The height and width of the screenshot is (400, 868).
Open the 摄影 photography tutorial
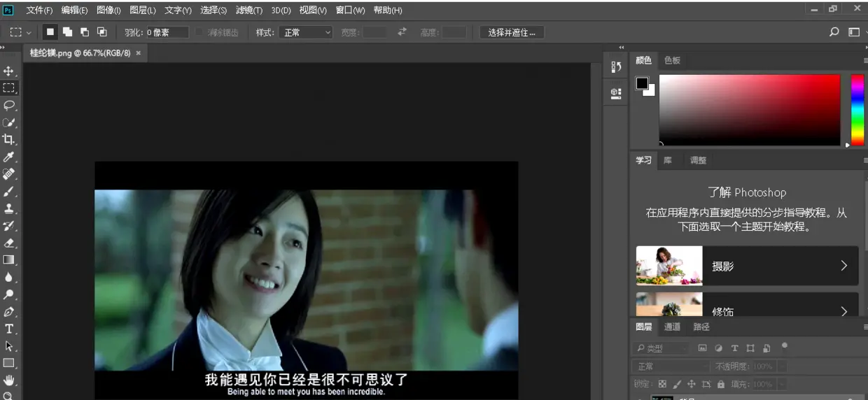click(x=747, y=266)
